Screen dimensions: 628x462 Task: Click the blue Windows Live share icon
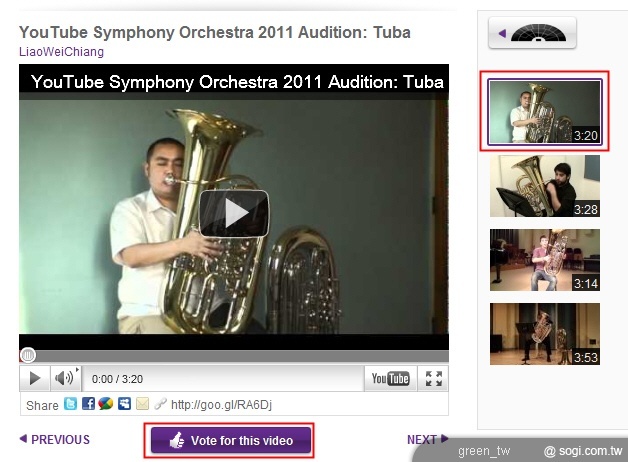[x=124, y=404]
